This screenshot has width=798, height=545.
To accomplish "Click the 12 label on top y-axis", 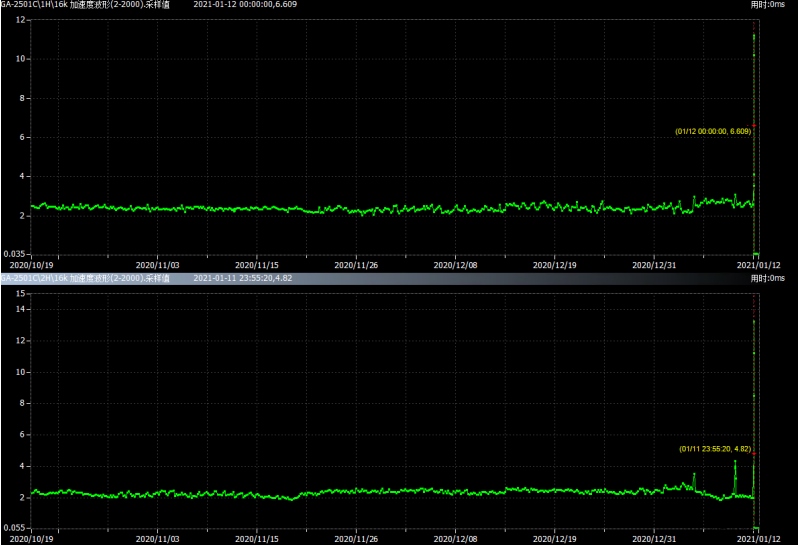I will 22,20.
